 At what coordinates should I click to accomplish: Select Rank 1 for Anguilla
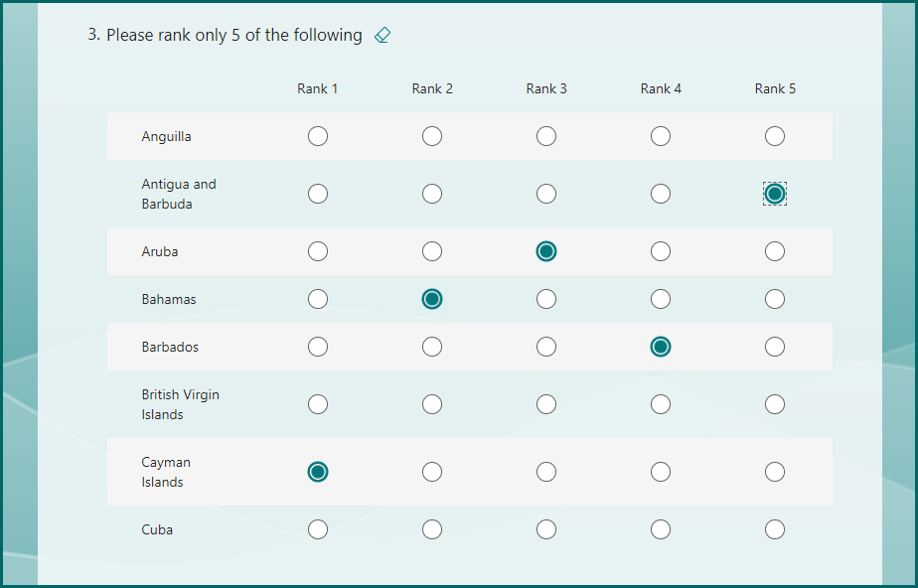click(318, 136)
